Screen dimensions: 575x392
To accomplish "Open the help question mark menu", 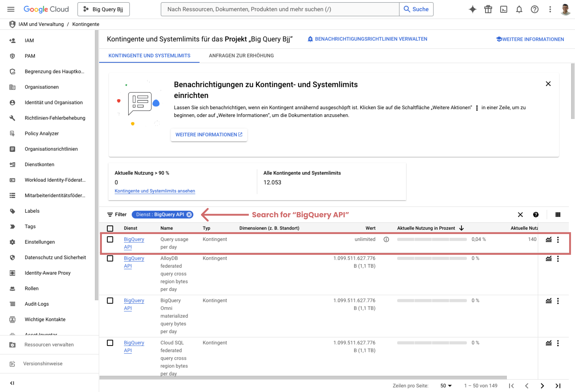I will pos(534,9).
